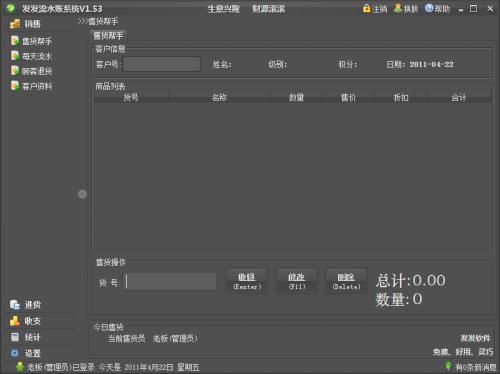Click the 收支 income-expense section icon

[x=15, y=321]
